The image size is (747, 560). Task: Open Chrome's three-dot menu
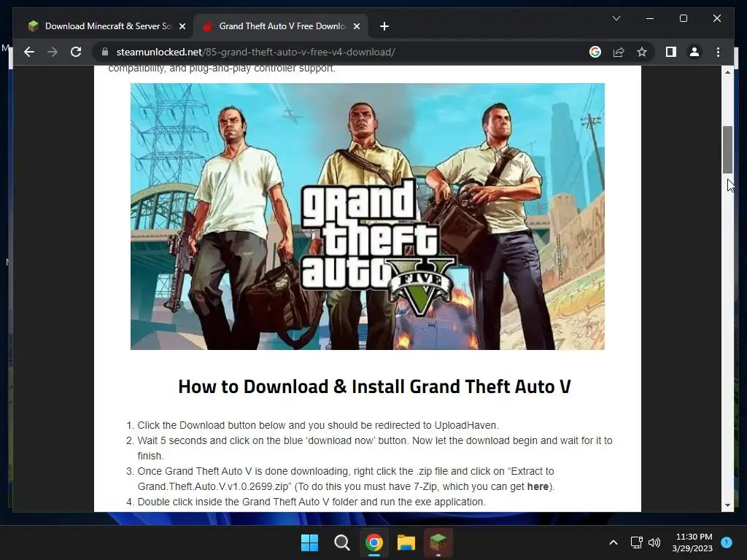coord(718,52)
